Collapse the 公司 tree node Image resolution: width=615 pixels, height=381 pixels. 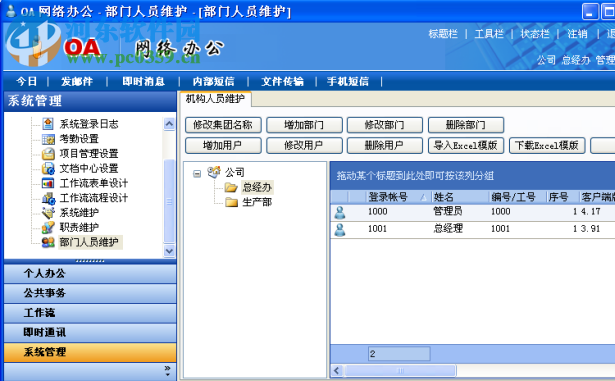[197, 173]
